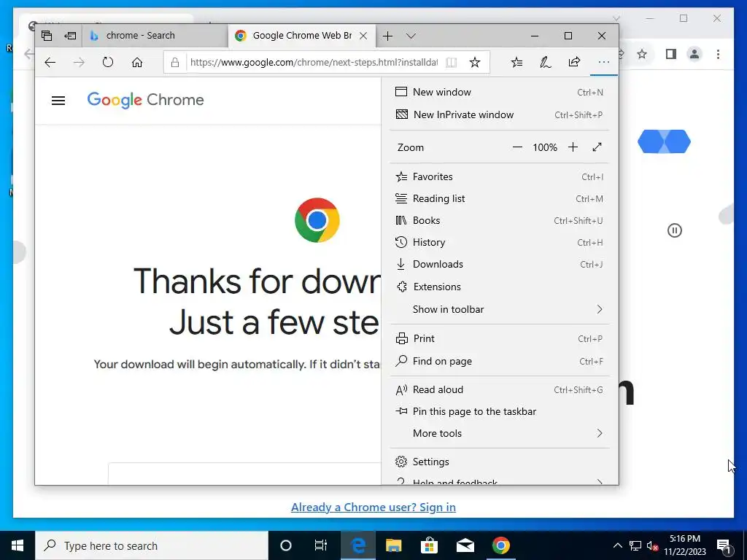Click Edge forward arrow button

pyautogui.click(x=79, y=63)
